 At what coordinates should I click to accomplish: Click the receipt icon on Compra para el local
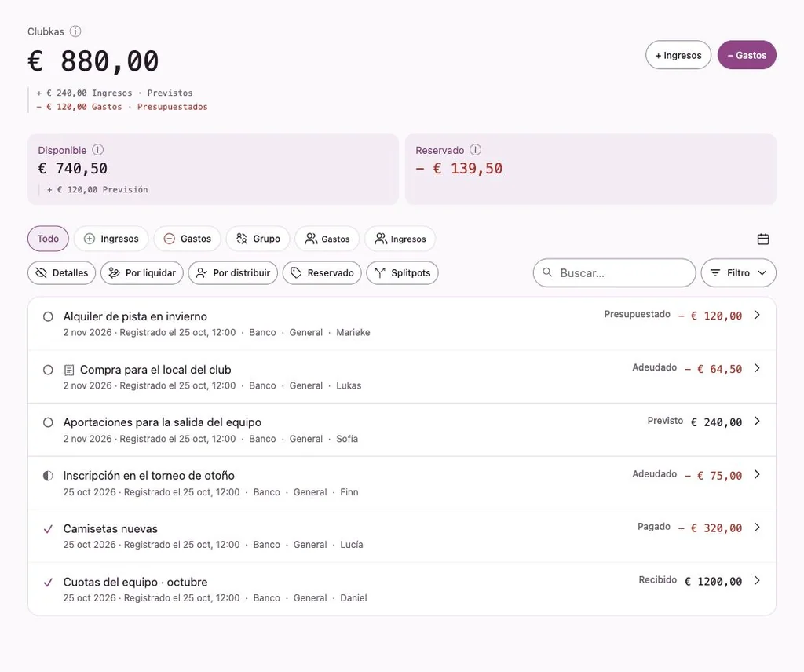coord(69,370)
